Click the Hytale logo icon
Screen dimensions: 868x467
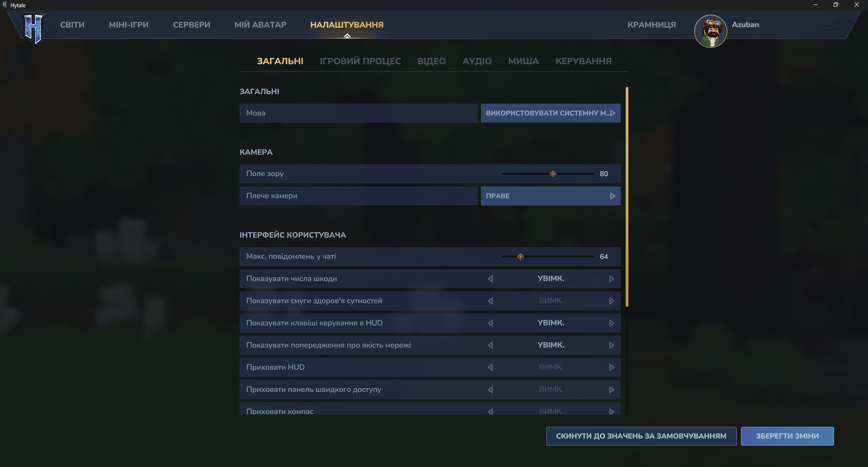point(33,29)
